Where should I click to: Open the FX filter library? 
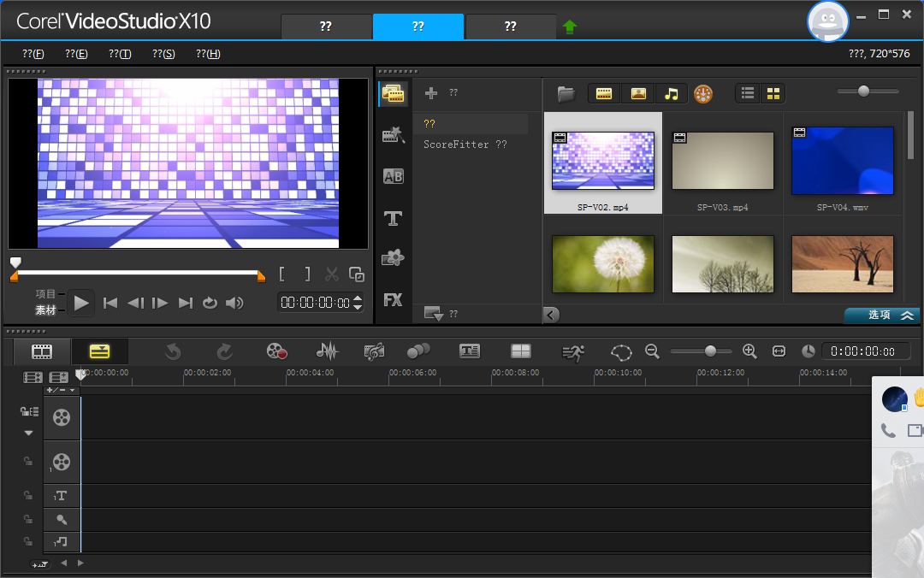(393, 300)
